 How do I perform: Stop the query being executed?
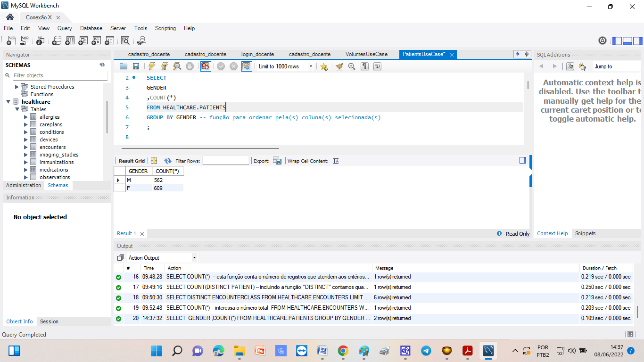point(190,66)
